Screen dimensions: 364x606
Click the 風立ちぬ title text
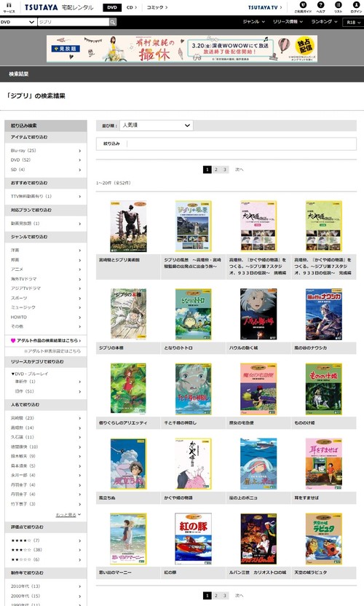click(107, 497)
